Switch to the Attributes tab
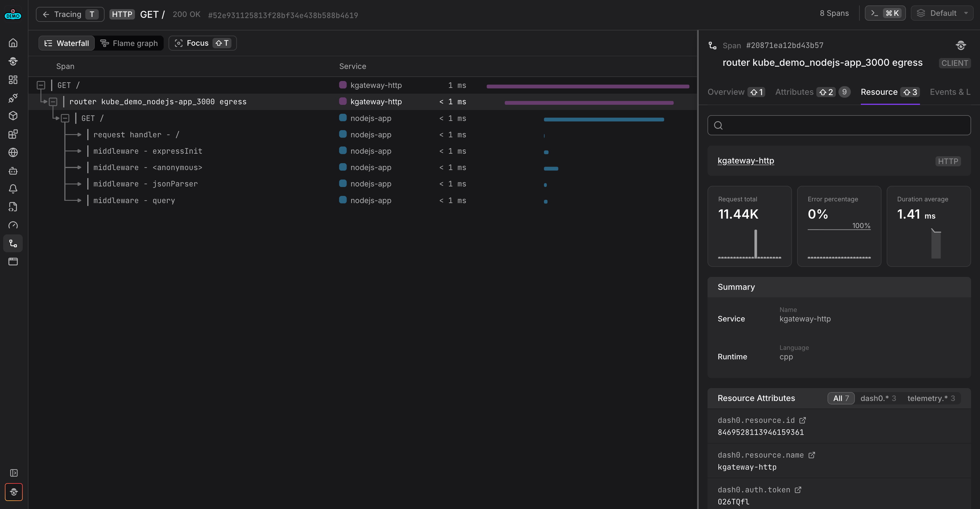Screen dimensions: 980x509 pyautogui.click(x=794, y=92)
